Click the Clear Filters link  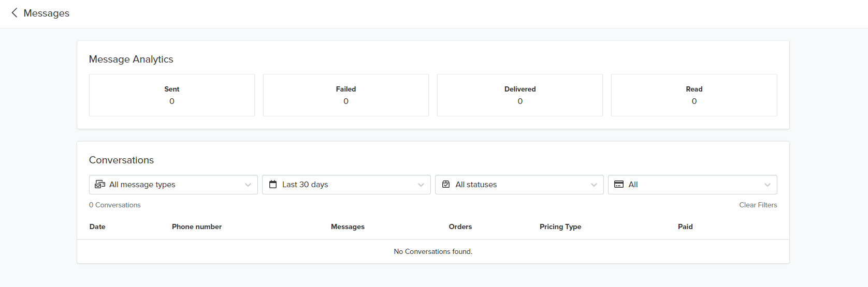758,205
